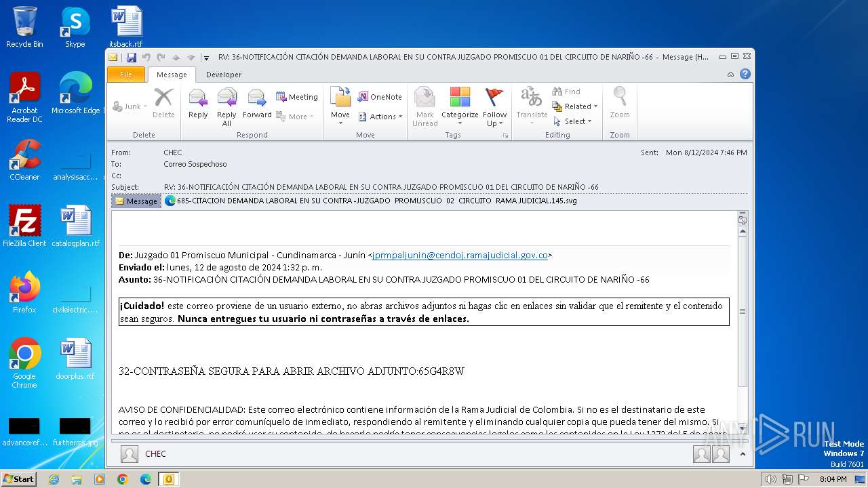868x488 pixels.
Task: Open Firefox desktop shortcut
Action: tap(24, 293)
